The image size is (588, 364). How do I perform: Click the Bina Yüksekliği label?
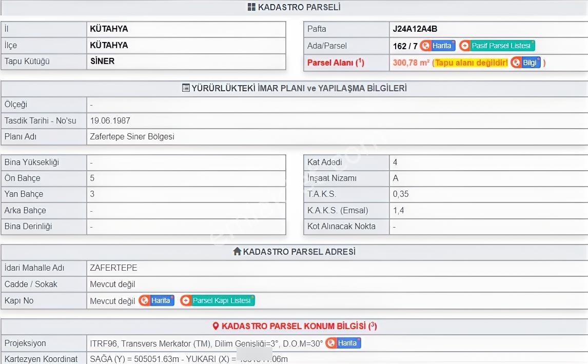click(x=32, y=163)
